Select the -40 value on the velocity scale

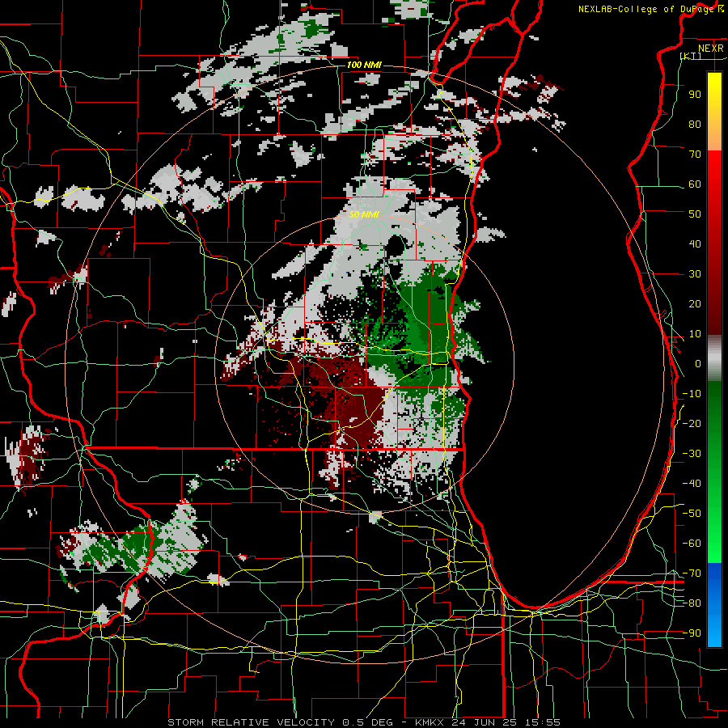[692, 484]
